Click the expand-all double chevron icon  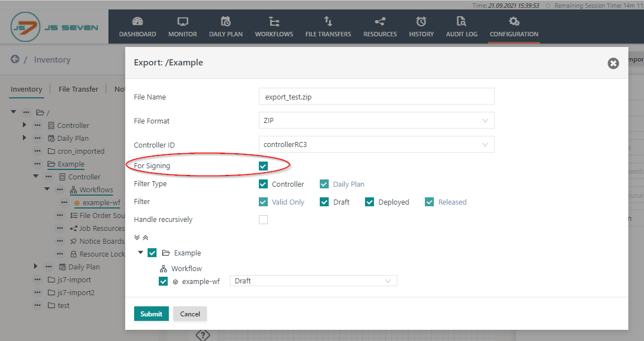pos(137,238)
